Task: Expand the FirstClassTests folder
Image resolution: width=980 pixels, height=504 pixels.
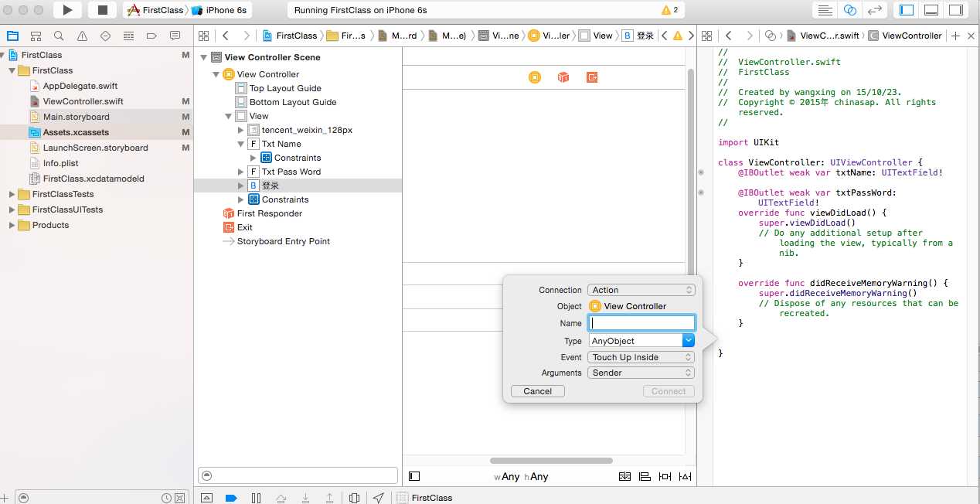Action: pyautogui.click(x=12, y=194)
